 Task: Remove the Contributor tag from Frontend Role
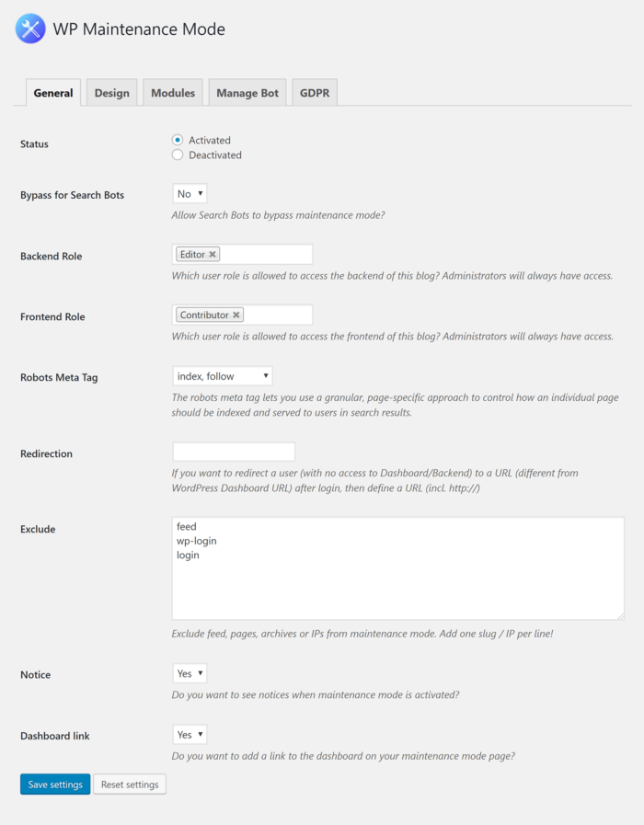236,314
